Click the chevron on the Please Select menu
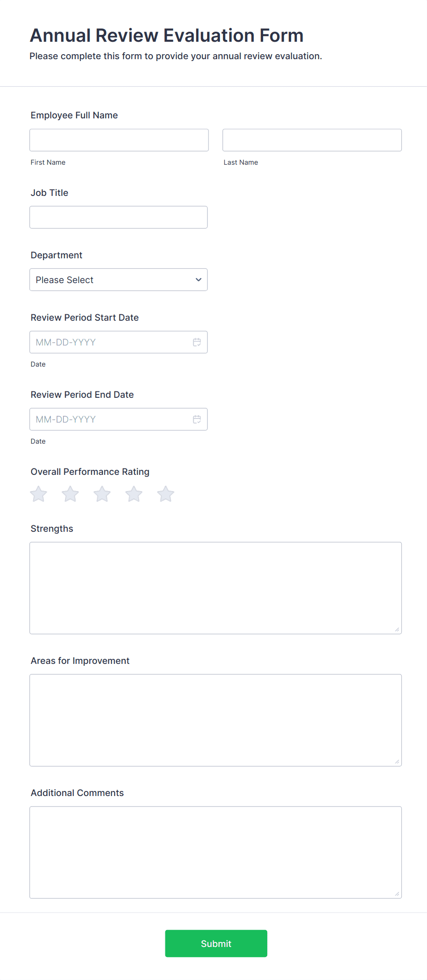Screen dimensions: 427x980 (198, 279)
